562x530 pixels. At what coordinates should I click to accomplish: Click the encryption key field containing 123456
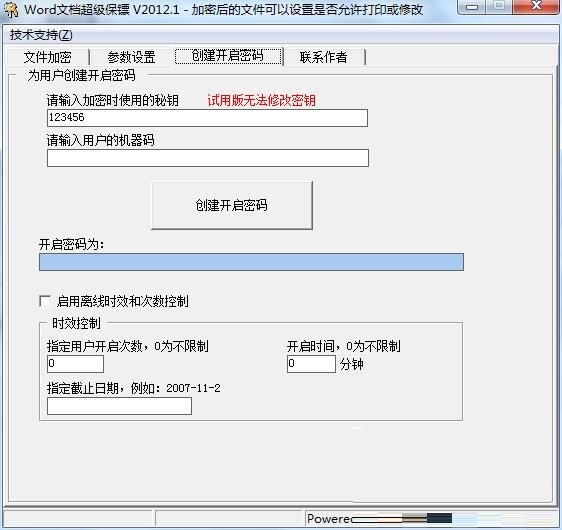(x=208, y=118)
